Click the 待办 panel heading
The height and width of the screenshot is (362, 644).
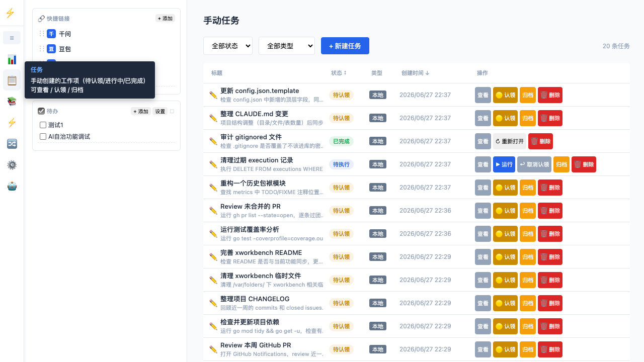click(52, 111)
